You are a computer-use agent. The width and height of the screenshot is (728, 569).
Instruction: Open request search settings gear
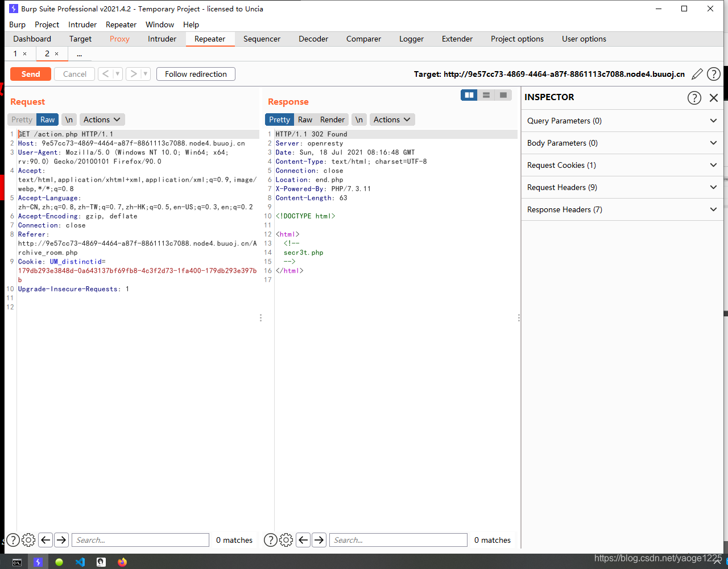[x=28, y=540]
